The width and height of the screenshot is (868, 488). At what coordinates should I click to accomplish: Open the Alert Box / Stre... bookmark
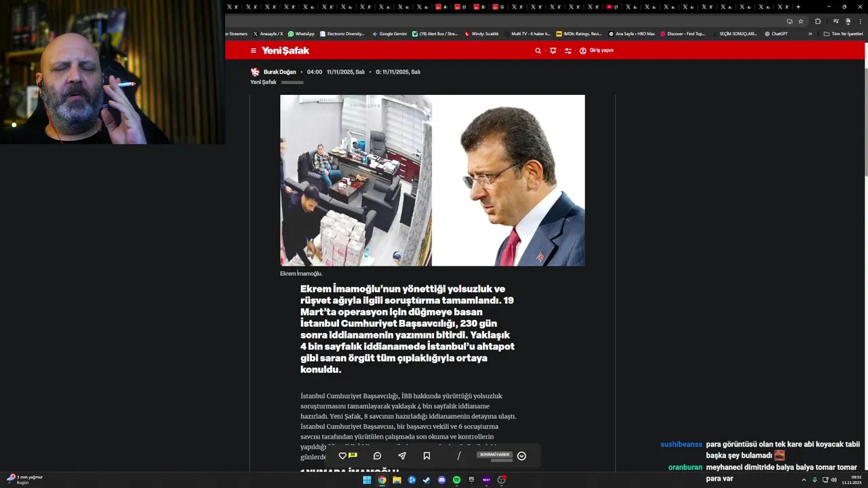tap(435, 34)
